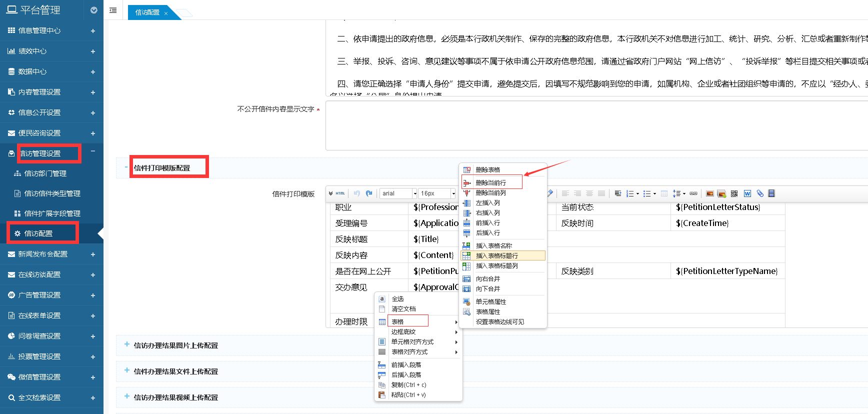The image size is (868, 414).
Task: Expand the 信访办理结果图片上传配置 section
Action: (x=127, y=345)
